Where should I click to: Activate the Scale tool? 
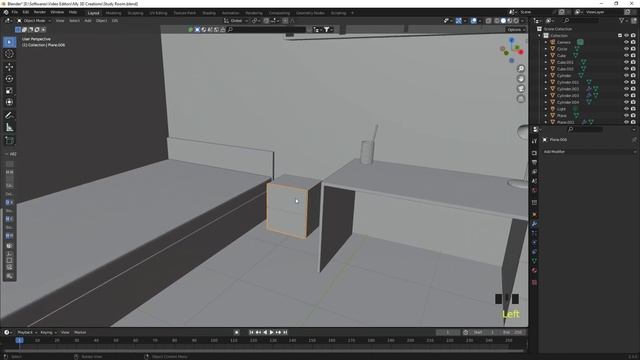tap(9, 90)
